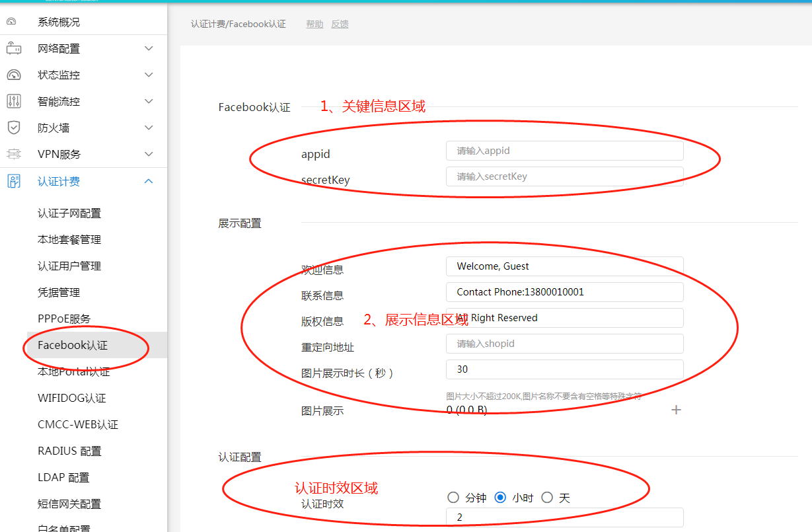Select the 天 radio button
812x532 pixels.
click(547, 498)
